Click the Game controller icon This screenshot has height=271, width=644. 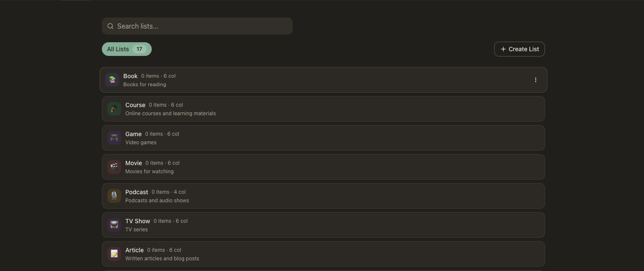pos(114,138)
